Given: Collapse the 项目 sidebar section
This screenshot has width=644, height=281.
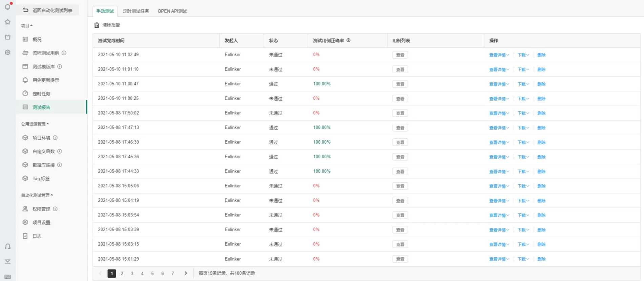Looking at the screenshot, I should click(x=27, y=25).
